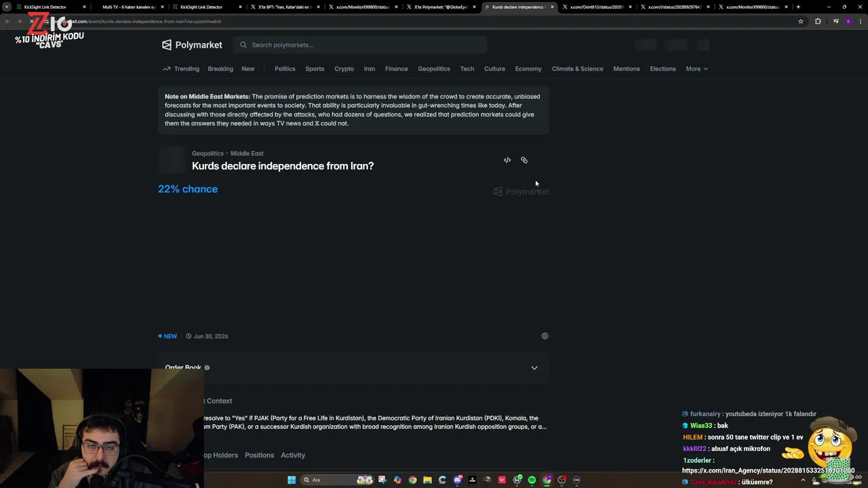Open the More categories dropdown

pyautogui.click(x=696, y=68)
